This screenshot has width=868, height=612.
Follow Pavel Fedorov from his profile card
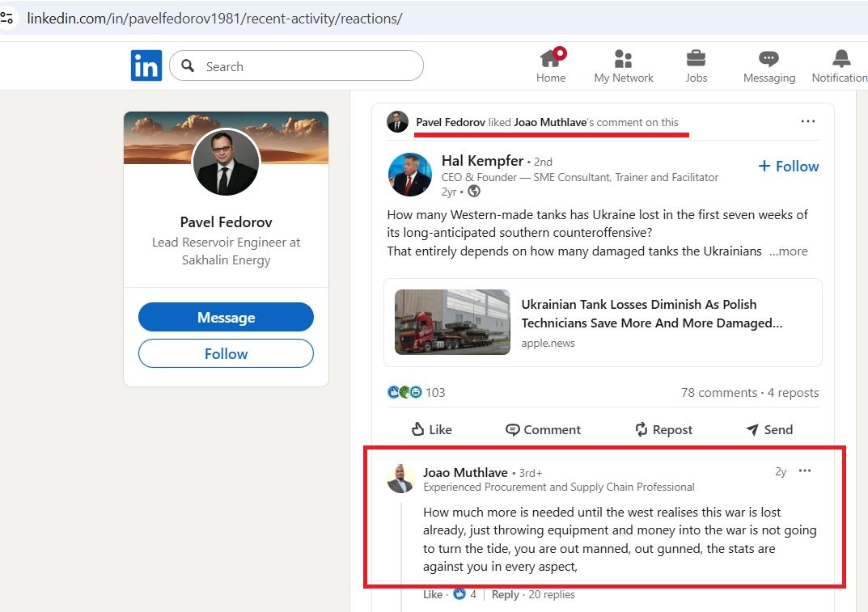pos(226,353)
